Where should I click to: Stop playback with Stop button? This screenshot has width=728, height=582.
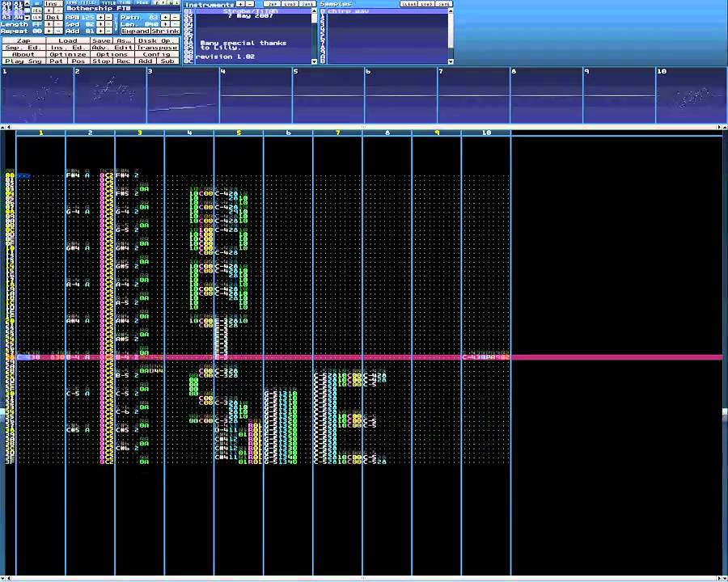coord(101,61)
